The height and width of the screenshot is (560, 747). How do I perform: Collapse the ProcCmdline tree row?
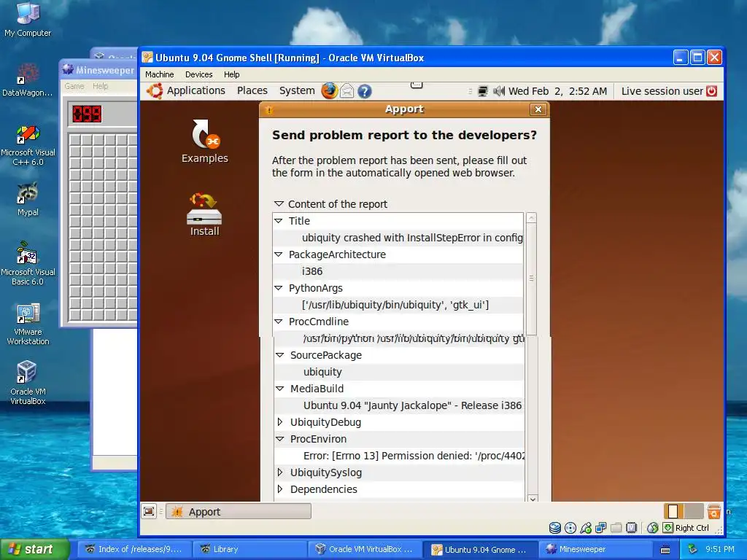pos(279,322)
